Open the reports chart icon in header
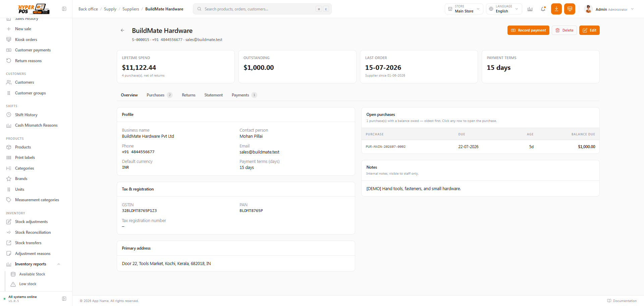Image resolution: width=644 pixels, height=306 pixels. pyautogui.click(x=530, y=9)
